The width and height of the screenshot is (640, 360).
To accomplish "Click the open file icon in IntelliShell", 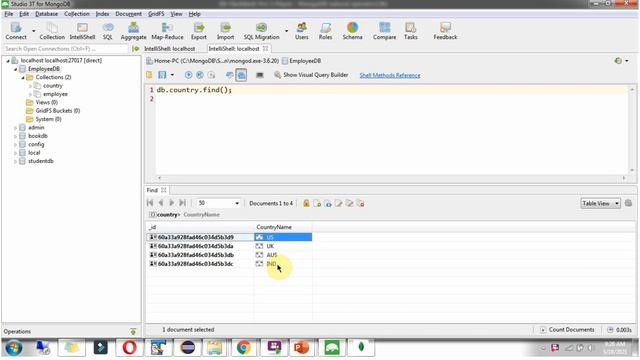I will click(x=149, y=75).
